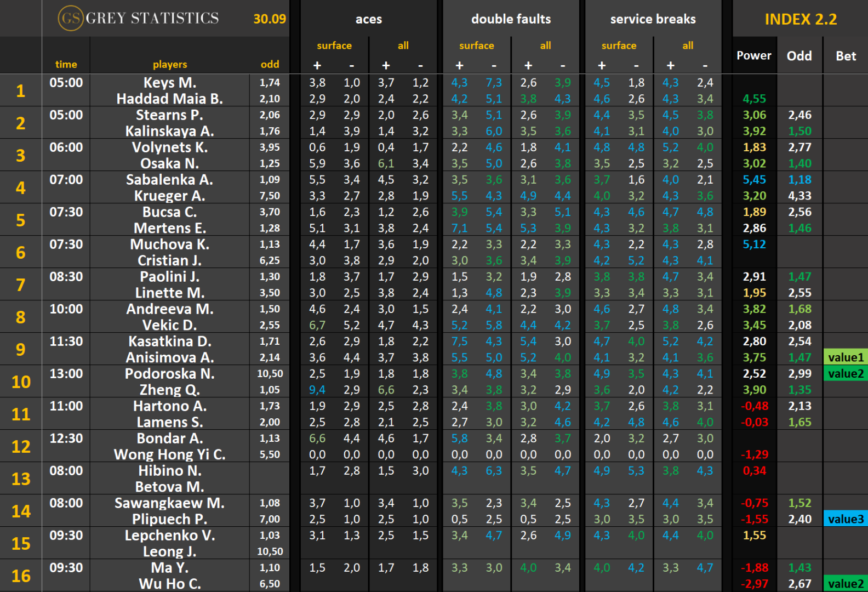Select player Sawangkaew M.
This screenshot has height=592, width=868.
click(170, 503)
